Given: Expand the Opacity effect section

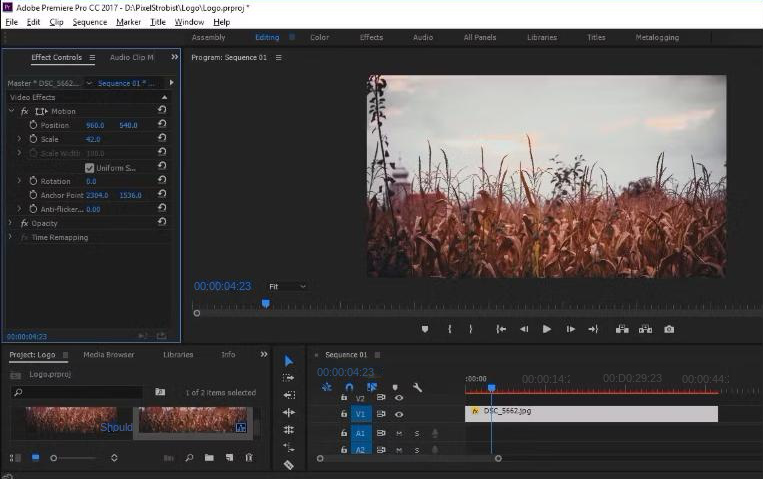Looking at the screenshot, I should [x=11, y=223].
